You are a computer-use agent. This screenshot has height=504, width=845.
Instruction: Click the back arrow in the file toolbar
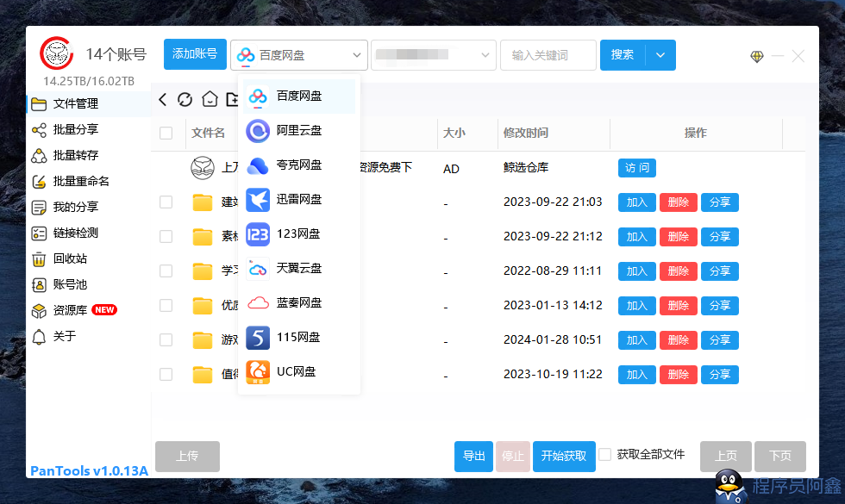click(163, 100)
